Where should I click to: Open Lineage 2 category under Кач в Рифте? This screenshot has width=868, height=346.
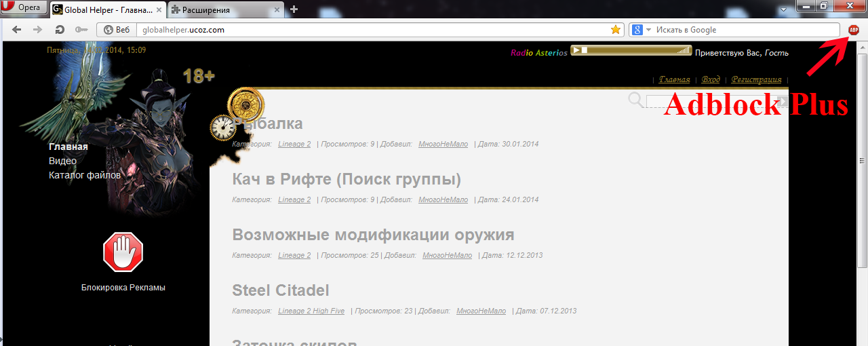pyautogui.click(x=294, y=199)
